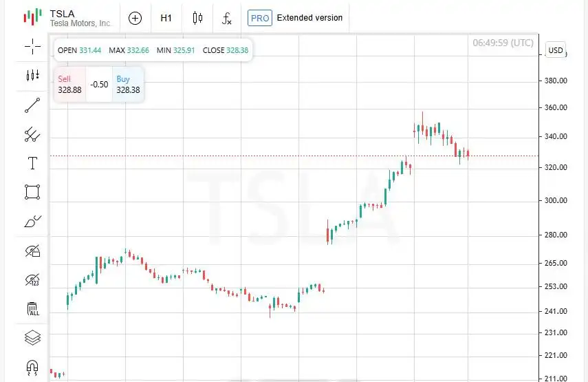Screen dimensions: 588x382
Task: Toggle magnet snap mode
Action: (32, 367)
